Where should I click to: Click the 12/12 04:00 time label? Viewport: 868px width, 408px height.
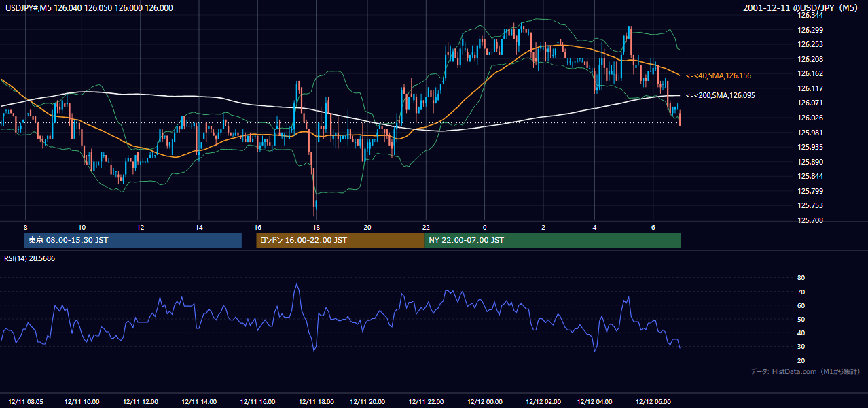[x=595, y=402]
